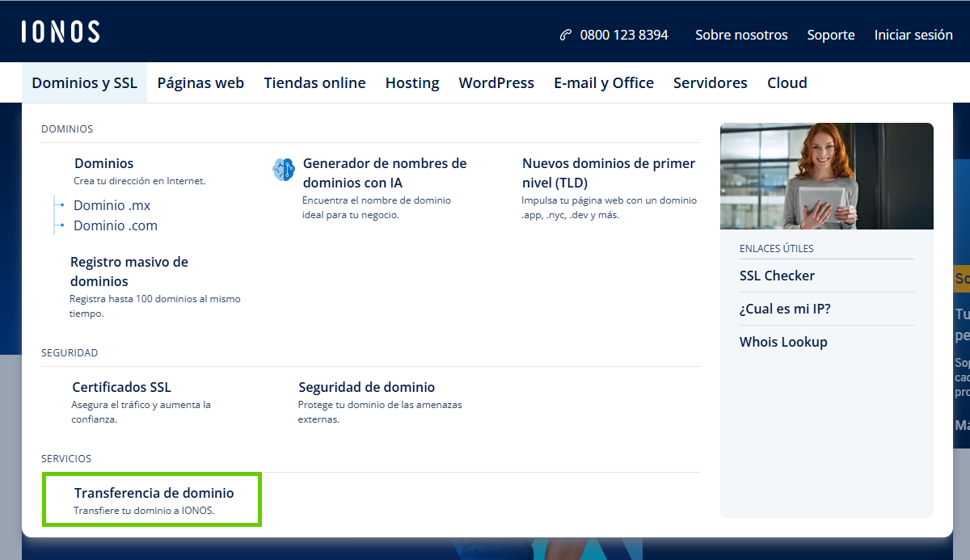The width and height of the screenshot is (970, 560).
Task: Switch to the Cloud tab
Action: click(x=787, y=82)
